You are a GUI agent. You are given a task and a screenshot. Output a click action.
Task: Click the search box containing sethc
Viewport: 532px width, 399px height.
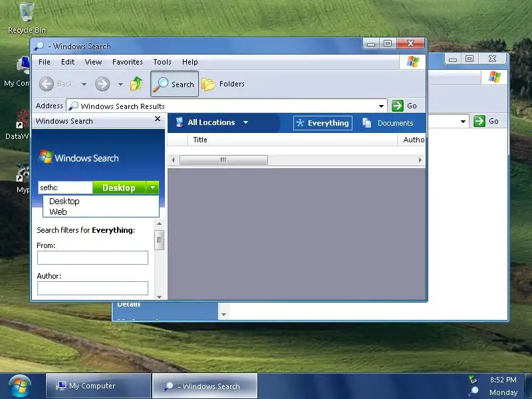pos(65,188)
